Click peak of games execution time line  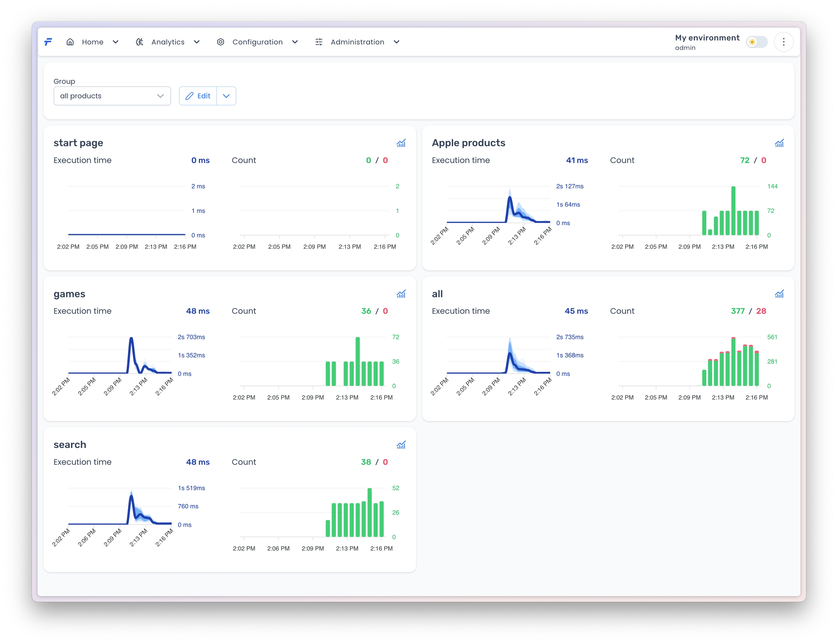[131, 339]
